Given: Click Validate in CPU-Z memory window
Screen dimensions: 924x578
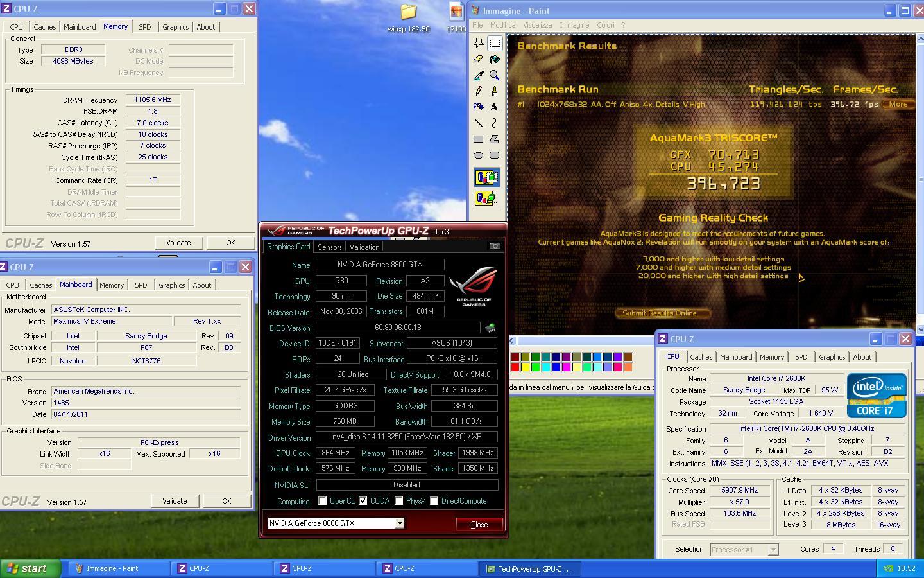Looking at the screenshot, I should (x=178, y=243).
